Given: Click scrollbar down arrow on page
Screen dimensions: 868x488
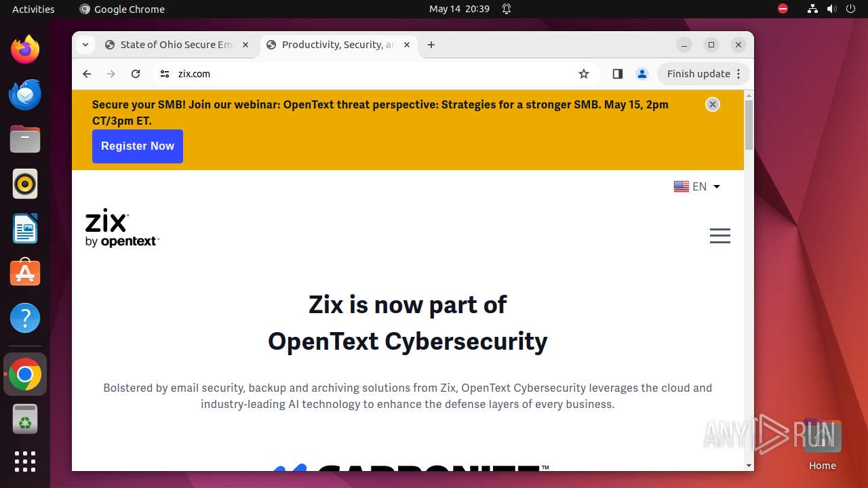Looking at the screenshot, I should 749,466.
